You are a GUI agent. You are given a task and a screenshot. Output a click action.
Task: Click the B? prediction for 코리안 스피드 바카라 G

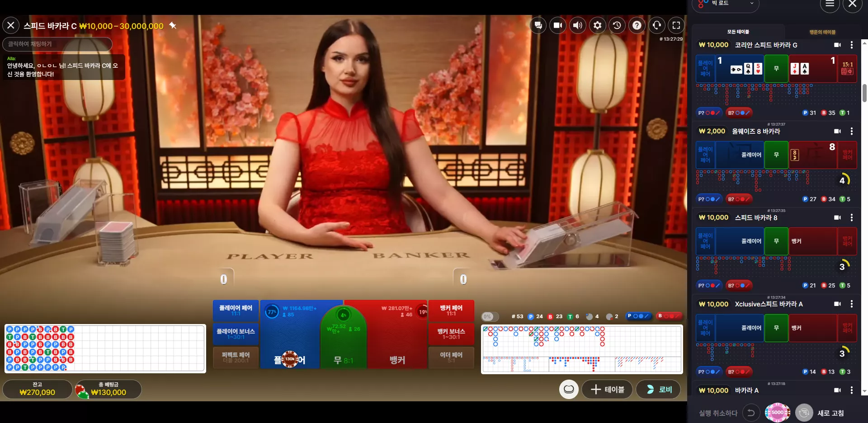pyautogui.click(x=739, y=113)
